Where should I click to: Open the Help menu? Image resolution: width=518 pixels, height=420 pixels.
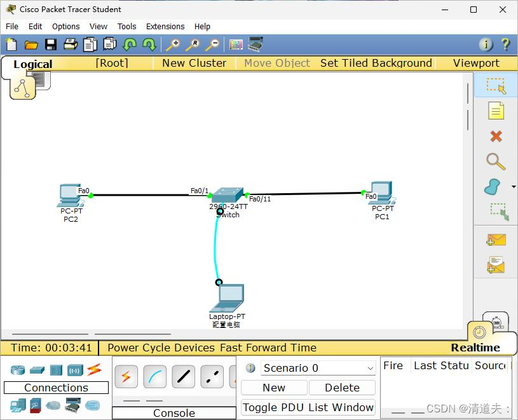(202, 27)
